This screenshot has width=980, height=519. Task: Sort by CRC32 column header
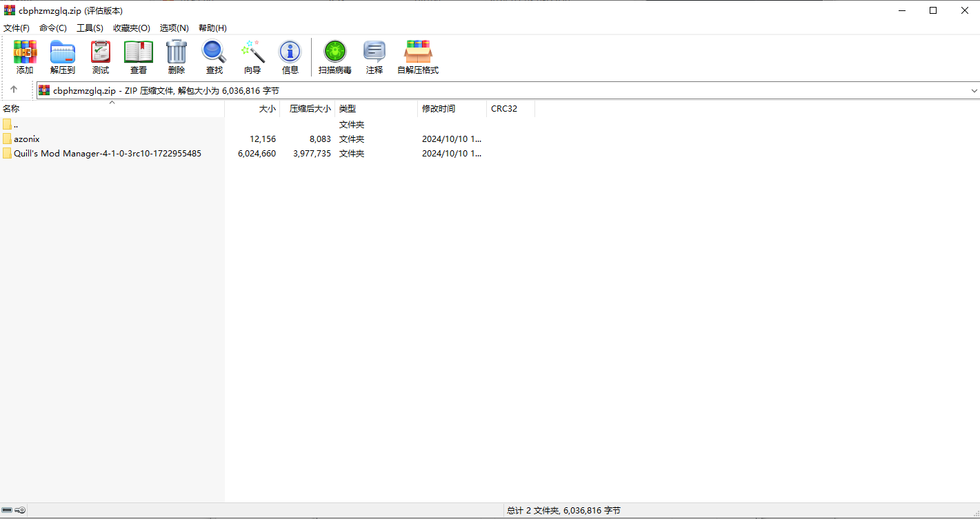(511, 109)
